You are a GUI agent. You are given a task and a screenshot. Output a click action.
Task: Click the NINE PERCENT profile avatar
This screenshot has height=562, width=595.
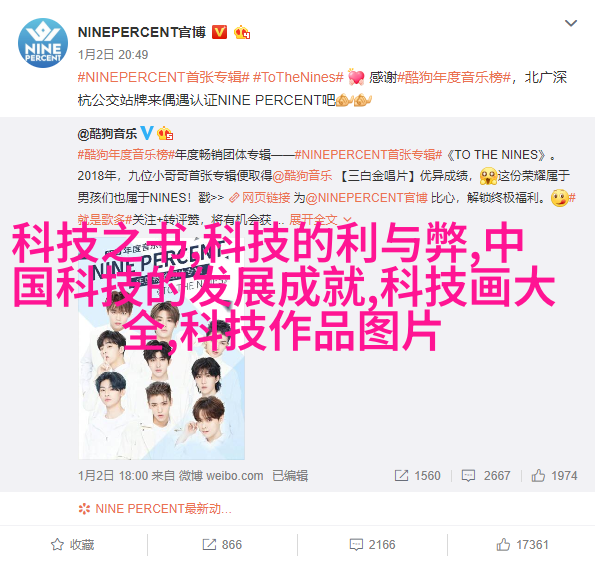click(x=43, y=43)
